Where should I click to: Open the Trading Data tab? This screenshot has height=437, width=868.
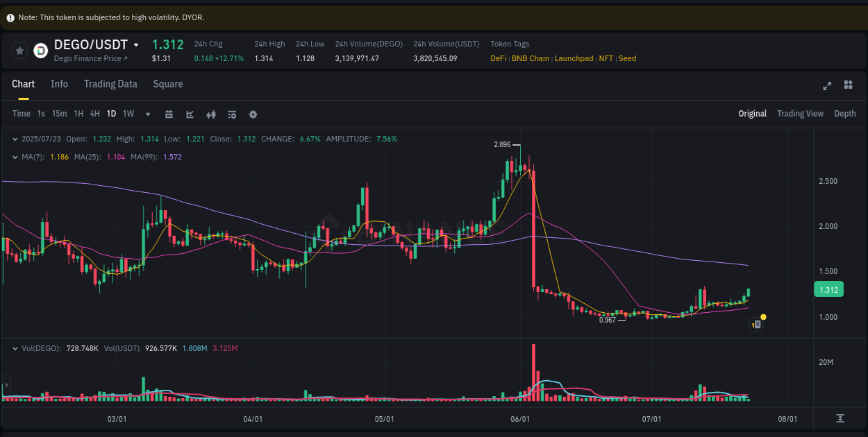[x=110, y=84]
